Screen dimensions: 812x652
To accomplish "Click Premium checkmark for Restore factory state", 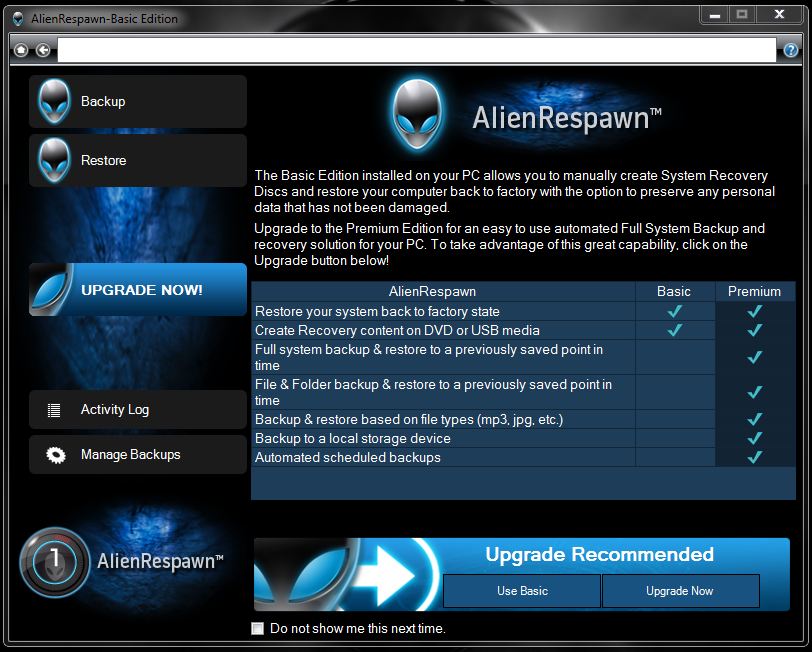I will coord(755,311).
